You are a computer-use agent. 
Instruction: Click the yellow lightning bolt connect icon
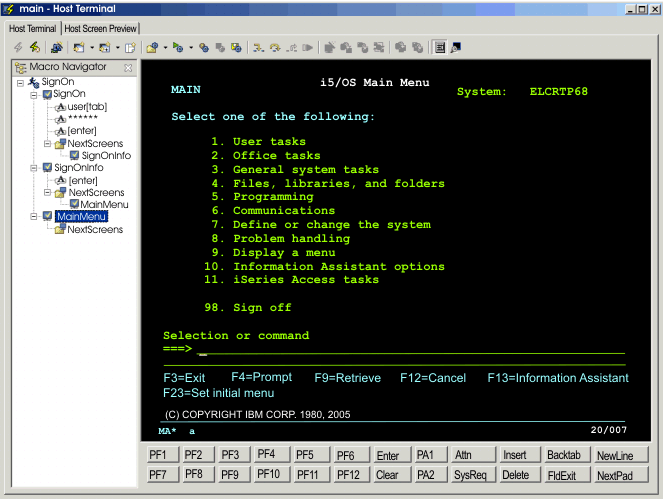(34, 47)
